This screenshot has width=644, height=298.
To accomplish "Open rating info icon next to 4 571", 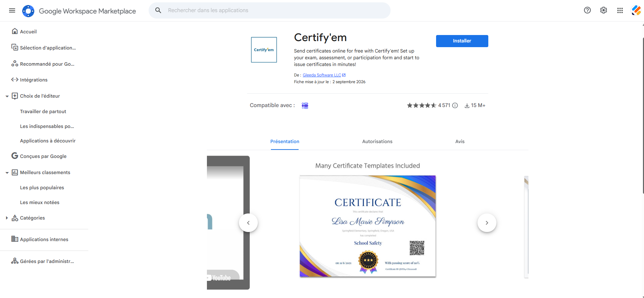I will (455, 105).
